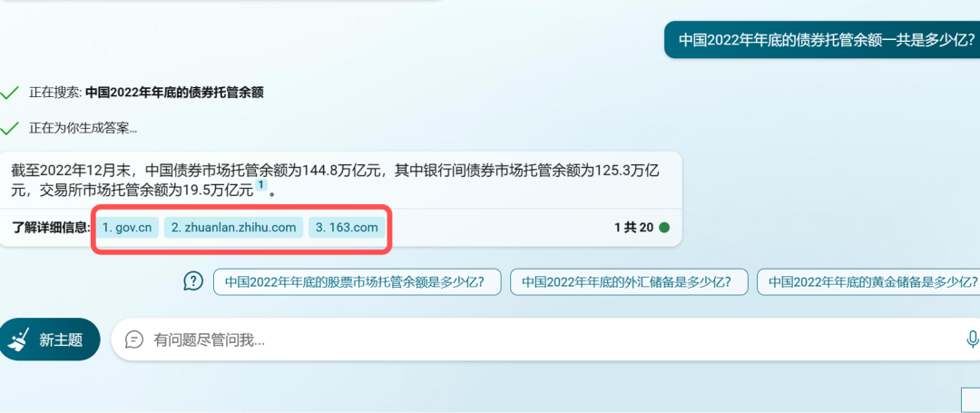Click the question mark suggestions icon
Viewport: 980px width, 413px height.
pos(193,281)
